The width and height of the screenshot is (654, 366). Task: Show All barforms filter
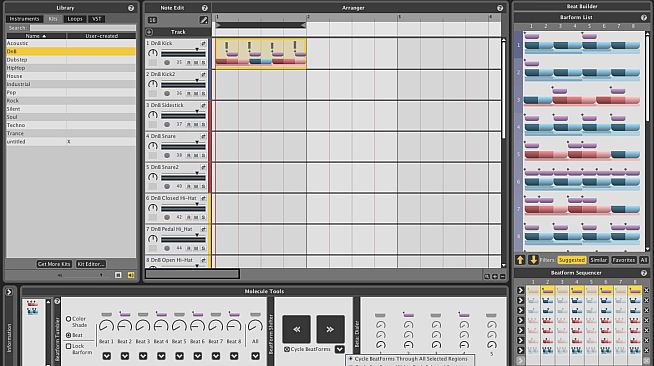click(644, 260)
